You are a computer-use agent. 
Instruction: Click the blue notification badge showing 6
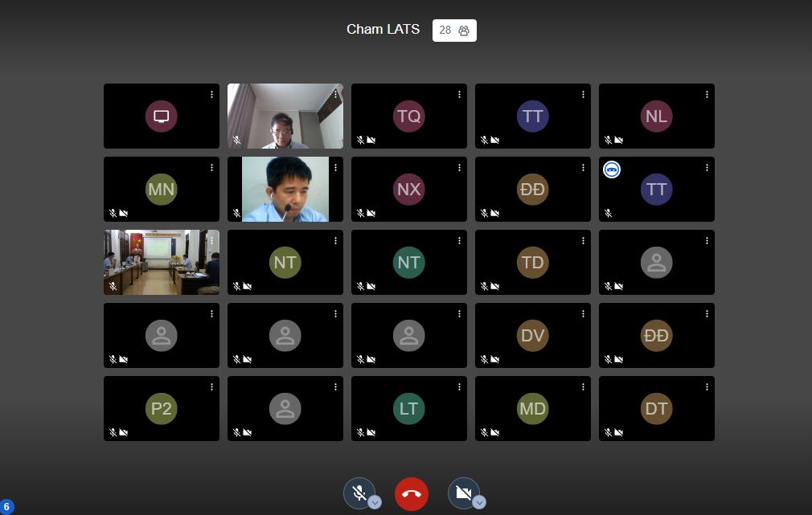coord(6,506)
